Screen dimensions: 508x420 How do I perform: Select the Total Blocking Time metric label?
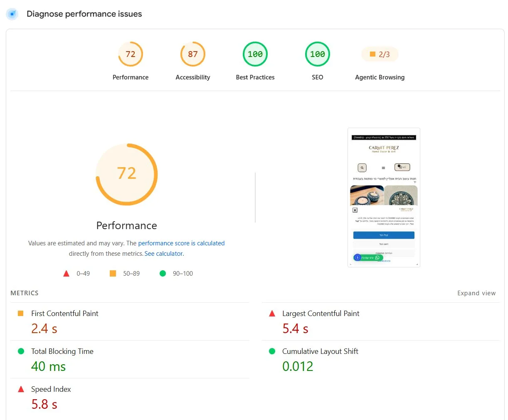62,351
